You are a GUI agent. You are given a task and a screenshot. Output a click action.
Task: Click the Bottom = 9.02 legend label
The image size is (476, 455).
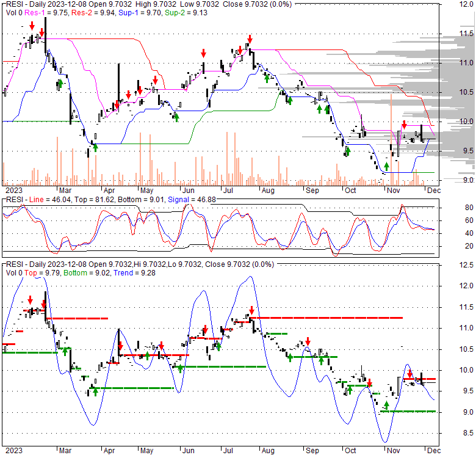[87, 273]
